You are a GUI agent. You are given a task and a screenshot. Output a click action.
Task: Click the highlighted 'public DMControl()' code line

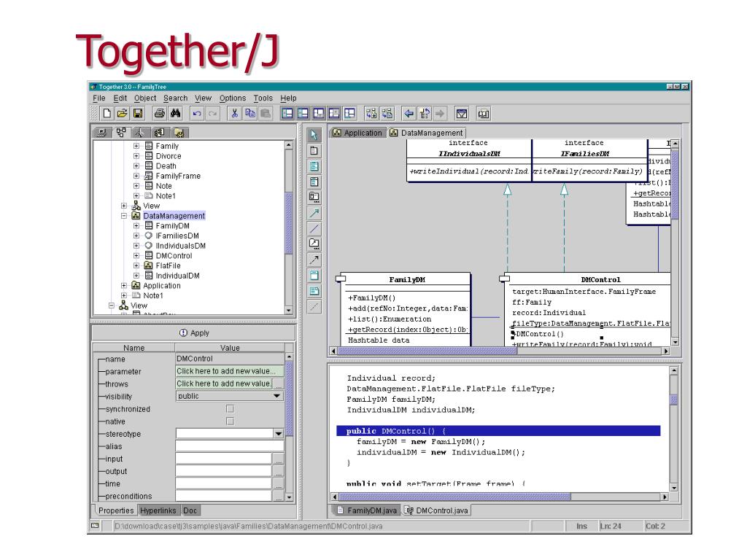(498, 431)
